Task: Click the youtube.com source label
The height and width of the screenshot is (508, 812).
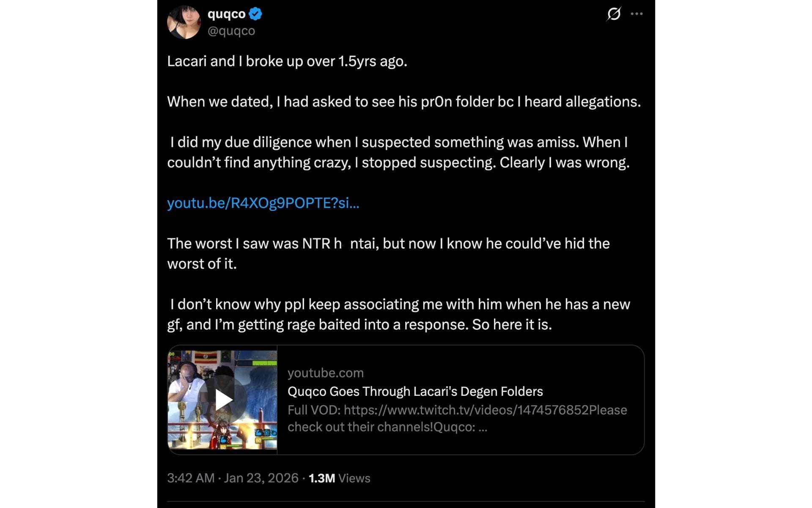Action: click(326, 373)
